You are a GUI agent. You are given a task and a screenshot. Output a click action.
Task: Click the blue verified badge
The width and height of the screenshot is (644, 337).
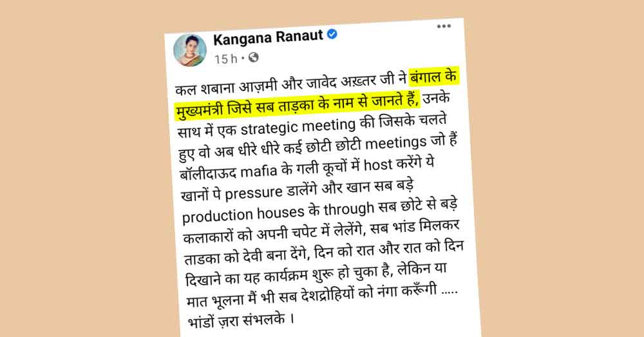(x=332, y=34)
